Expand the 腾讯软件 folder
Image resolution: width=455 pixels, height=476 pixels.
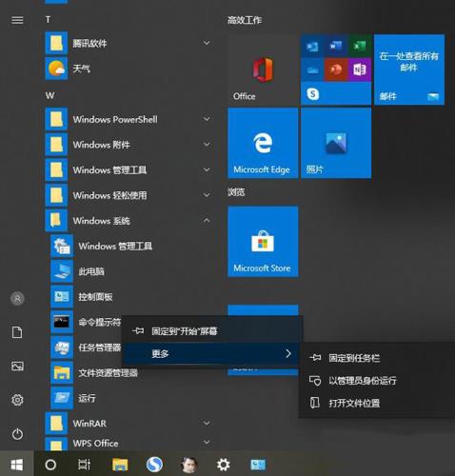(x=207, y=43)
